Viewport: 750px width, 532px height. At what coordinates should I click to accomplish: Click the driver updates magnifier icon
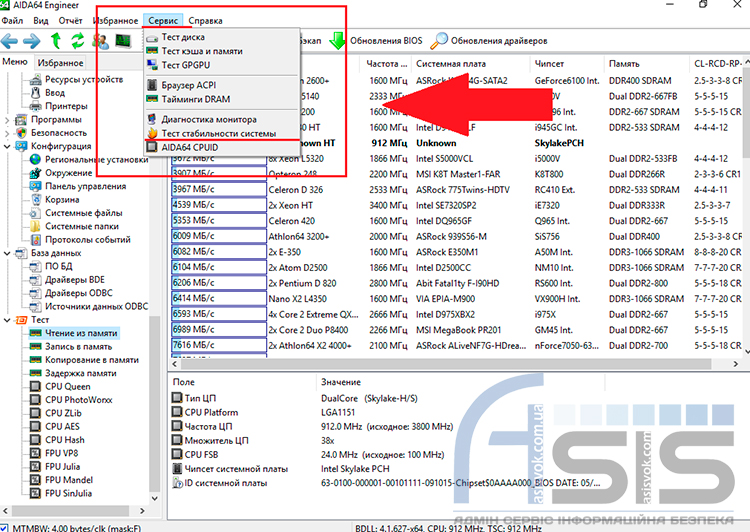click(439, 41)
